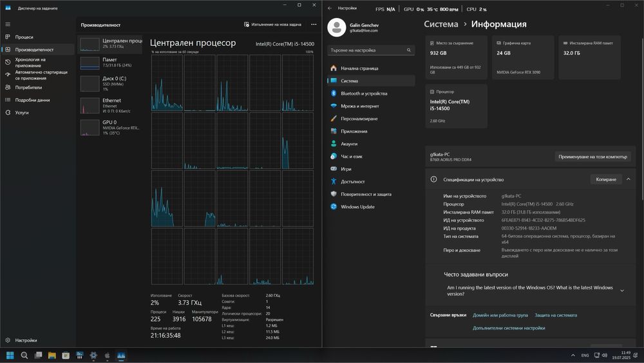Open Игри settings
The height and width of the screenshot is (363, 644).
(371, 169)
